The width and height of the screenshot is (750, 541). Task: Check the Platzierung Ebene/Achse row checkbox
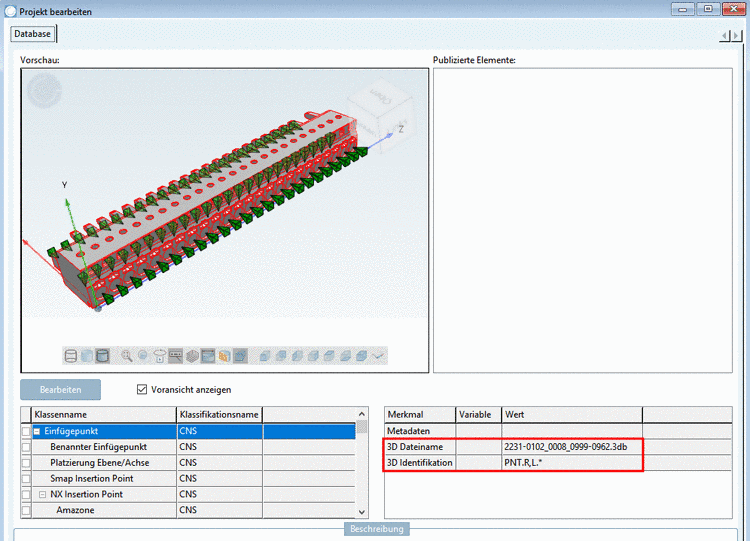pyautogui.click(x=26, y=463)
